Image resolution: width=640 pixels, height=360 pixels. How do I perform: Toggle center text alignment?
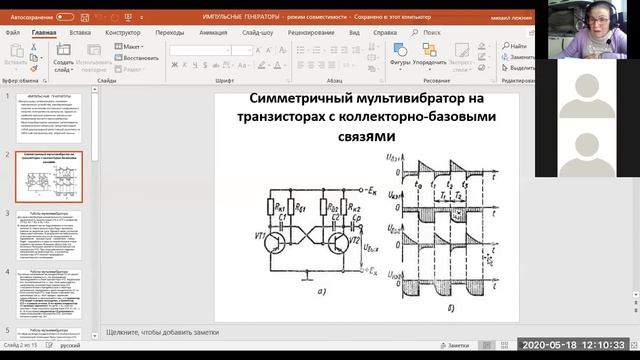coord(311,65)
